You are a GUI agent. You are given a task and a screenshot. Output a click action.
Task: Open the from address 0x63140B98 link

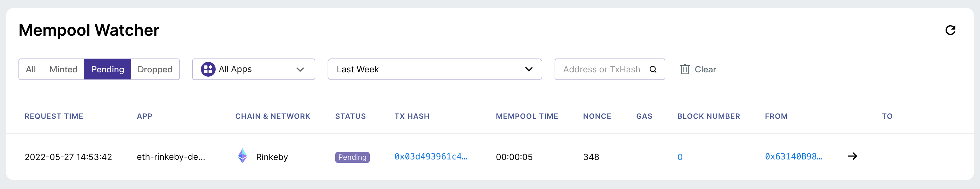(x=793, y=157)
